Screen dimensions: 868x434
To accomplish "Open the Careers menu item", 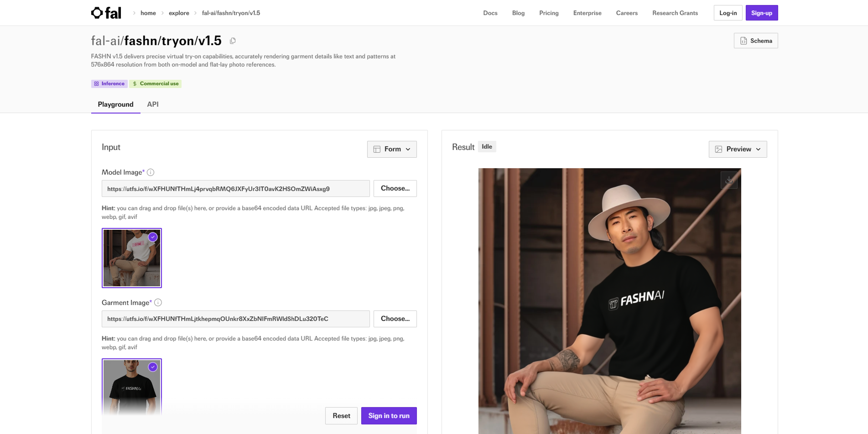I will tap(627, 13).
